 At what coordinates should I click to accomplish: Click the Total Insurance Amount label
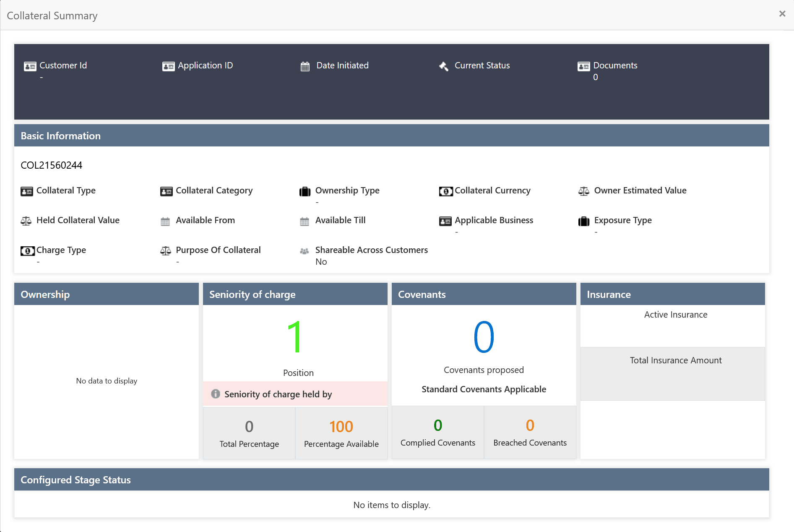(676, 360)
